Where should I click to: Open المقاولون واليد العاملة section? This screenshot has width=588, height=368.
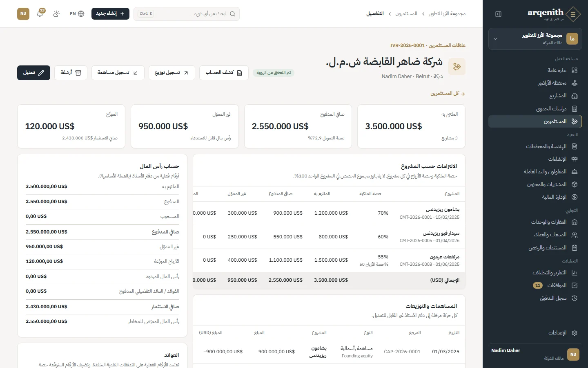[535, 172]
